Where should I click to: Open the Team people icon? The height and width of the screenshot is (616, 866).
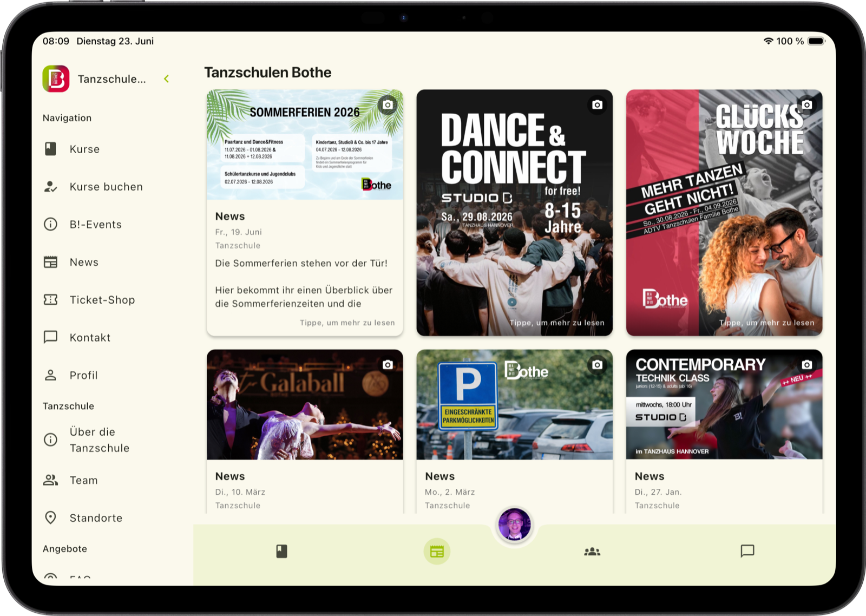[50, 480]
